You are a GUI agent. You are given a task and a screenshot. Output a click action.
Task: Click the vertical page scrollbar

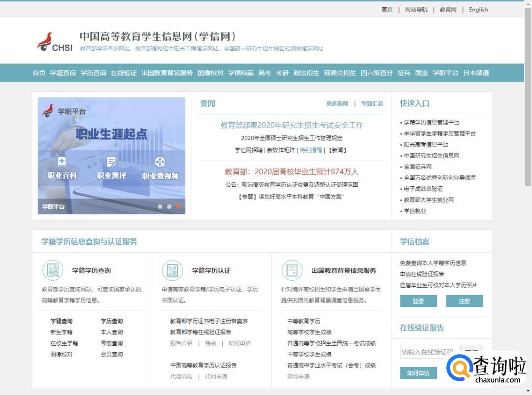(528, 99)
